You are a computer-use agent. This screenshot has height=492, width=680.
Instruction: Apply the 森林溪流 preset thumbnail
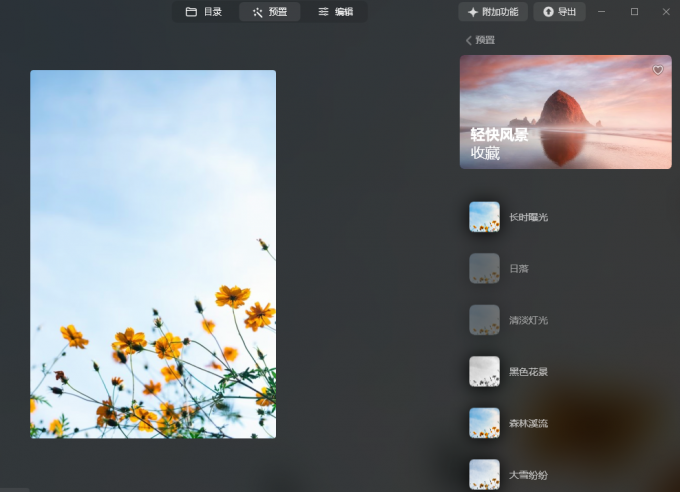tap(484, 423)
